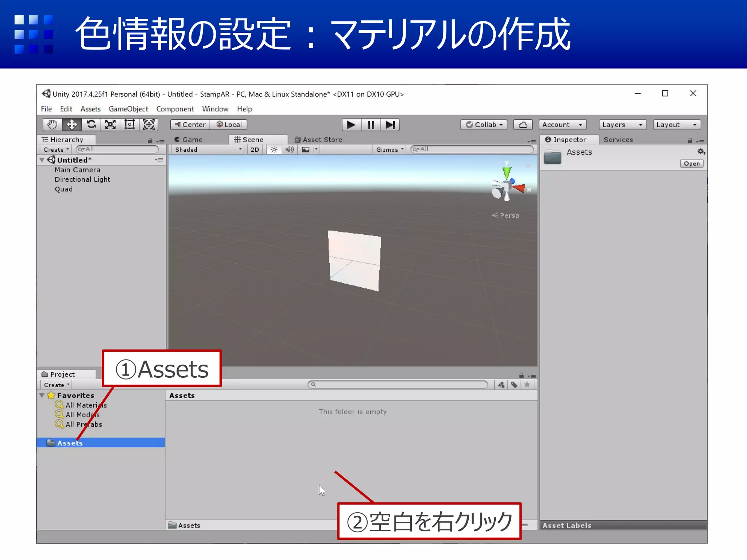The image size is (747, 560).
Task: Open Edit menu
Action: (x=66, y=109)
